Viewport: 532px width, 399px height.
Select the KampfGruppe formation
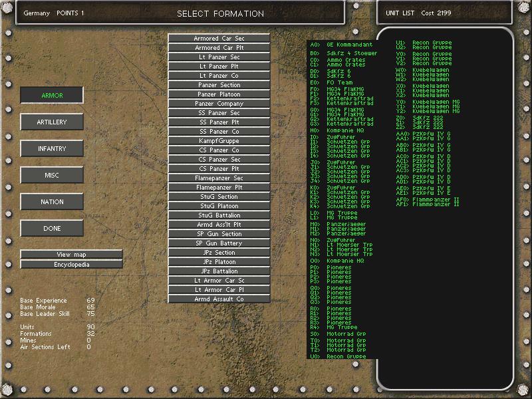[x=219, y=141]
